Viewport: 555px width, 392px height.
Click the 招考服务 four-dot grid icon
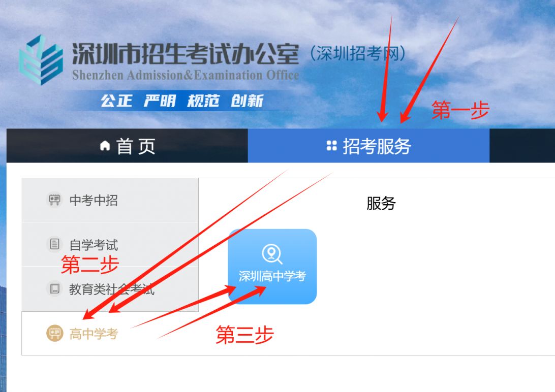[x=332, y=145]
